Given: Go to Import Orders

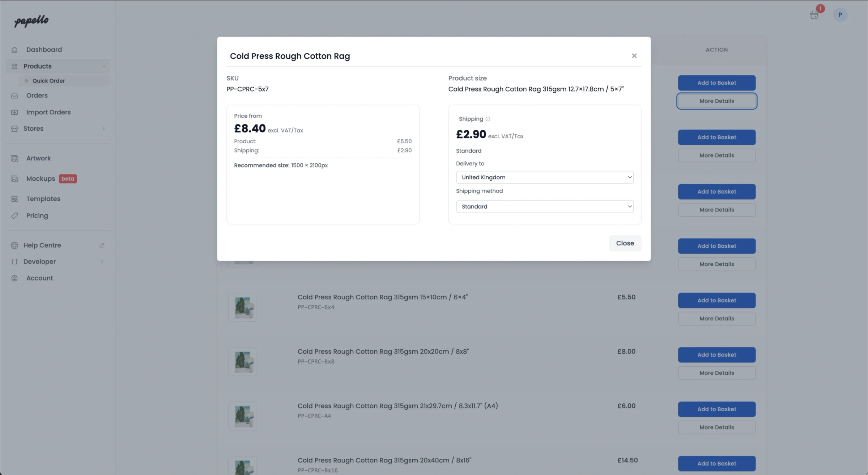Looking at the screenshot, I should [x=48, y=112].
